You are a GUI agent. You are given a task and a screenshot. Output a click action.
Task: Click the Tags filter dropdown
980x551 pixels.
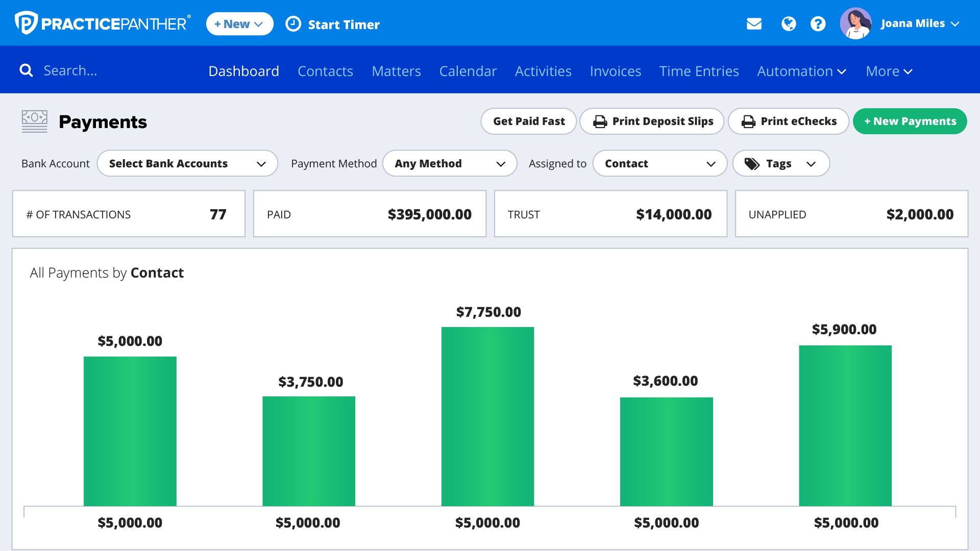[x=780, y=163]
